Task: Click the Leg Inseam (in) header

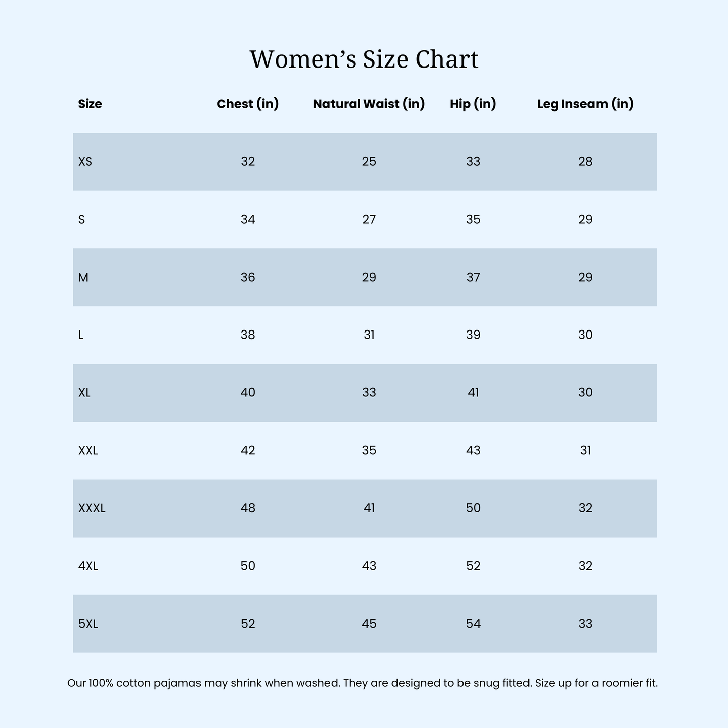Action: click(x=585, y=104)
